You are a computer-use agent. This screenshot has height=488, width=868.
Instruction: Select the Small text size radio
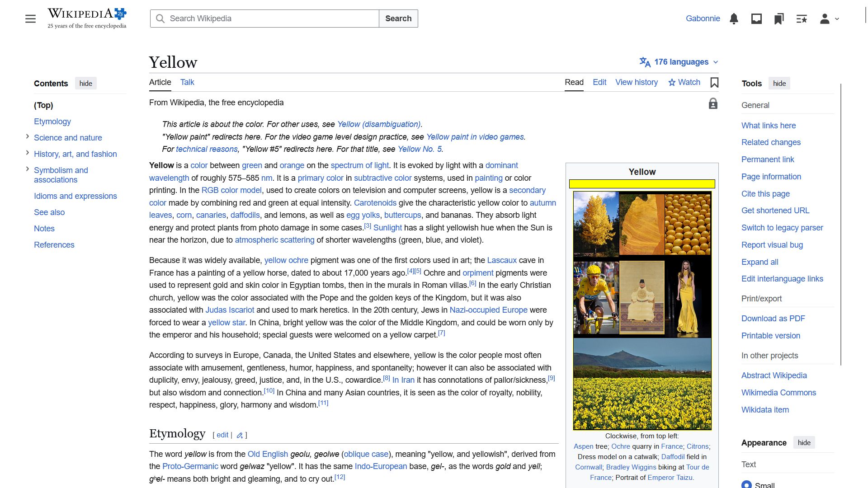[746, 484]
